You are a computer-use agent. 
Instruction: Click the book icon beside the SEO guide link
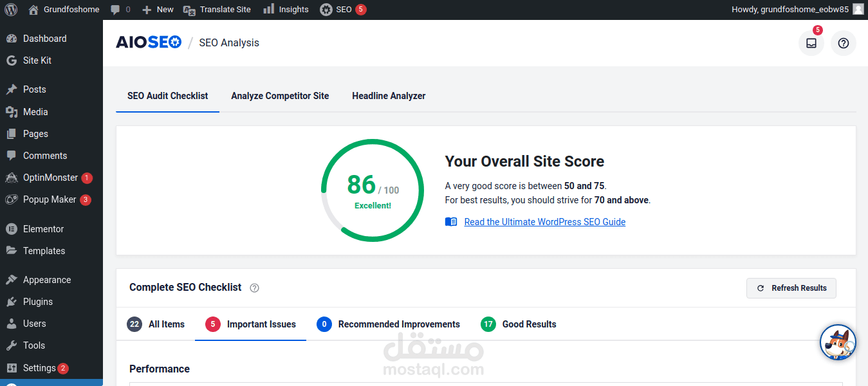click(451, 222)
